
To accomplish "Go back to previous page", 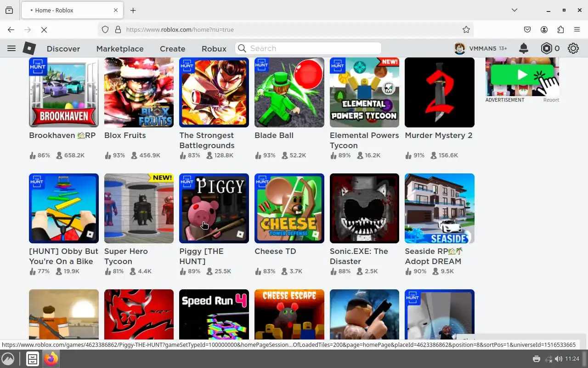I will 11,29.
